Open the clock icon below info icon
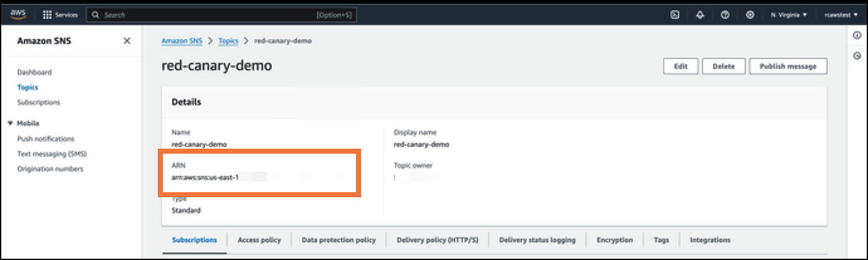The height and width of the screenshot is (260, 868). coord(857,56)
